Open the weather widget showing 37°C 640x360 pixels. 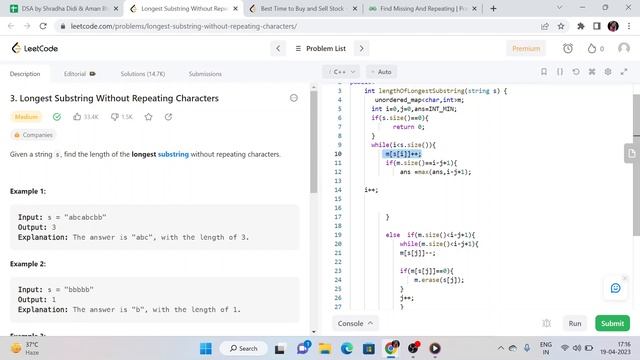[x=25, y=348]
